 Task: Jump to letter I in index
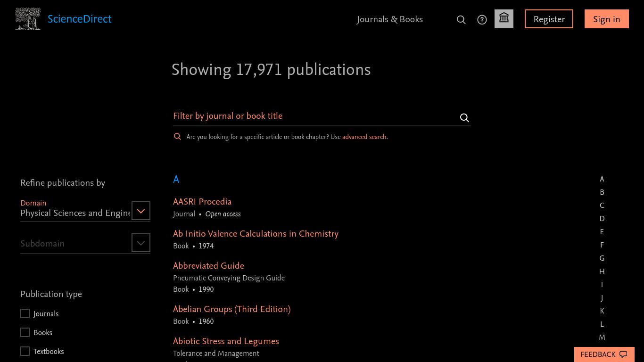(x=602, y=285)
